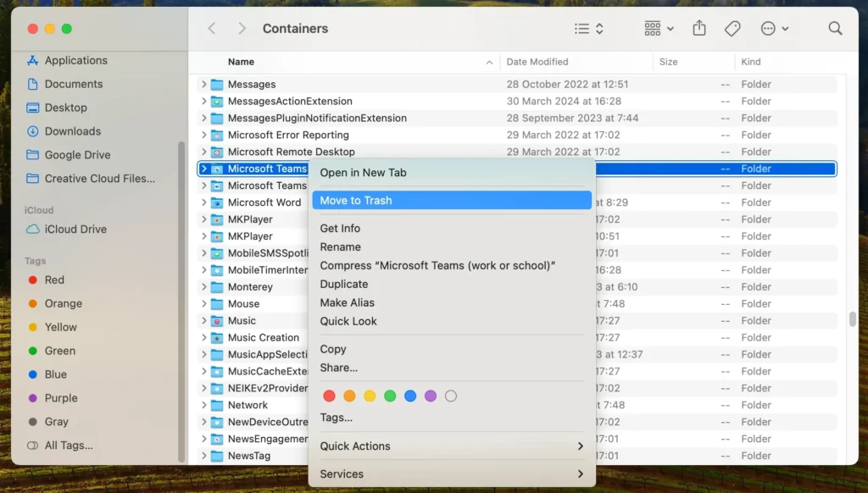Apply purple tag color in context menu
The width and height of the screenshot is (868, 493).
430,396
